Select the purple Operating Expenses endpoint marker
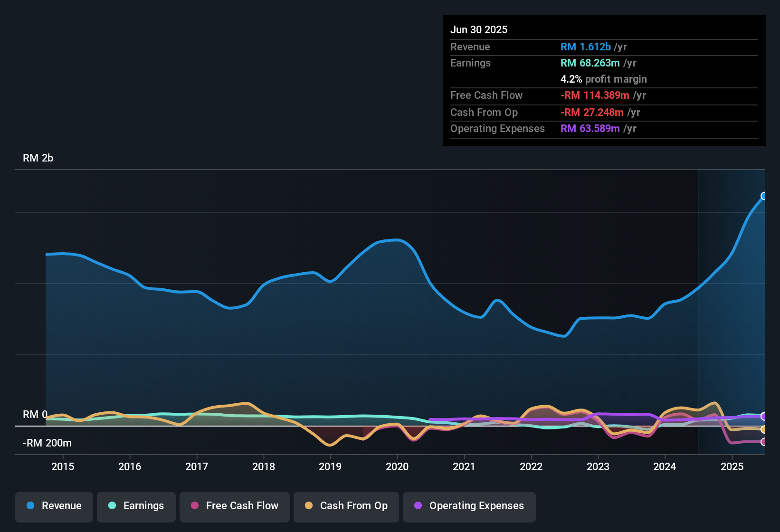This screenshot has width=780, height=532. click(764, 417)
